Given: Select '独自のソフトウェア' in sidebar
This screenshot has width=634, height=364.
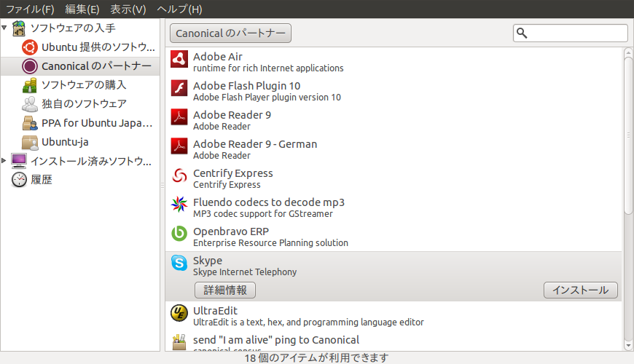Looking at the screenshot, I should coord(84,104).
